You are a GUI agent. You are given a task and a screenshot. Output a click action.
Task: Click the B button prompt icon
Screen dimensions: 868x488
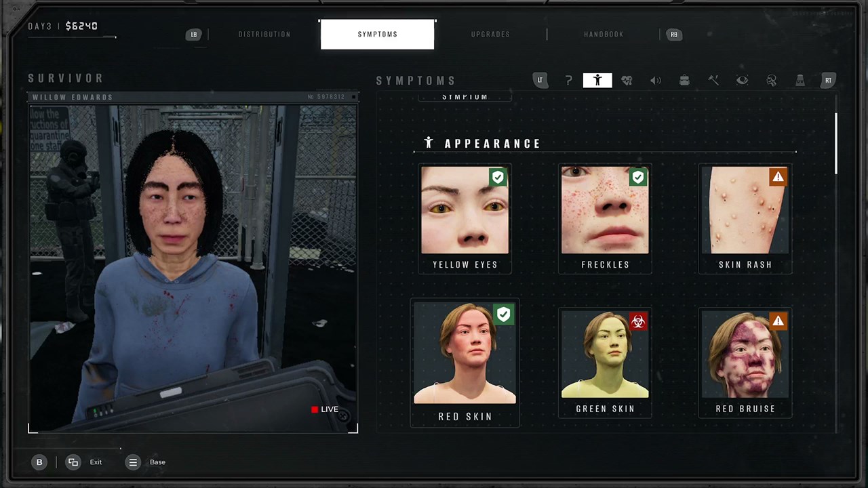click(39, 462)
